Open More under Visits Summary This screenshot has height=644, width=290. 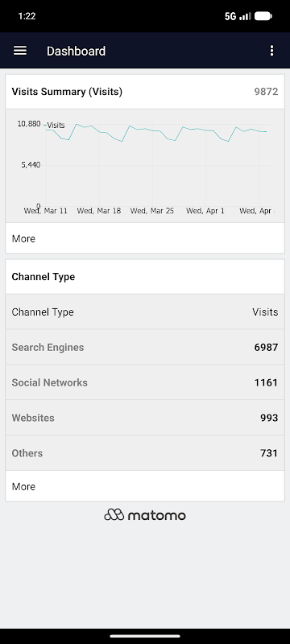145,238
